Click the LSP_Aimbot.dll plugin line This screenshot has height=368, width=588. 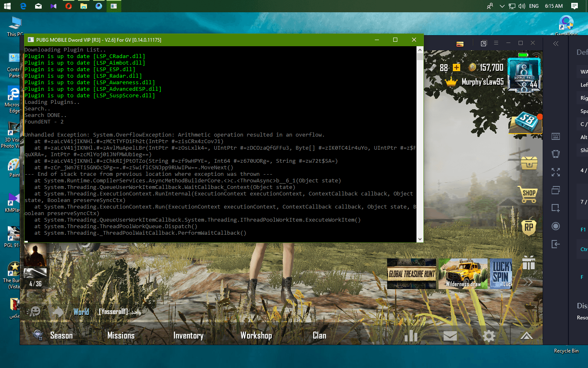(x=85, y=63)
